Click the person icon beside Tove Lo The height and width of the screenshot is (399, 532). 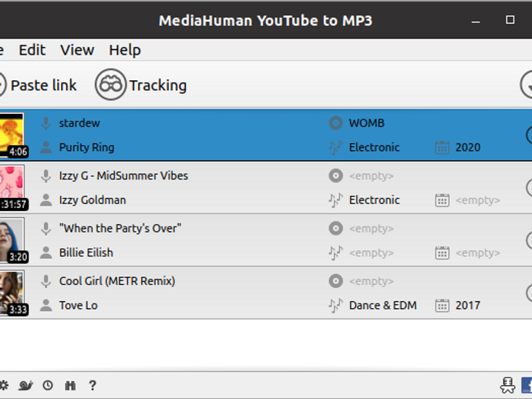click(x=45, y=305)
